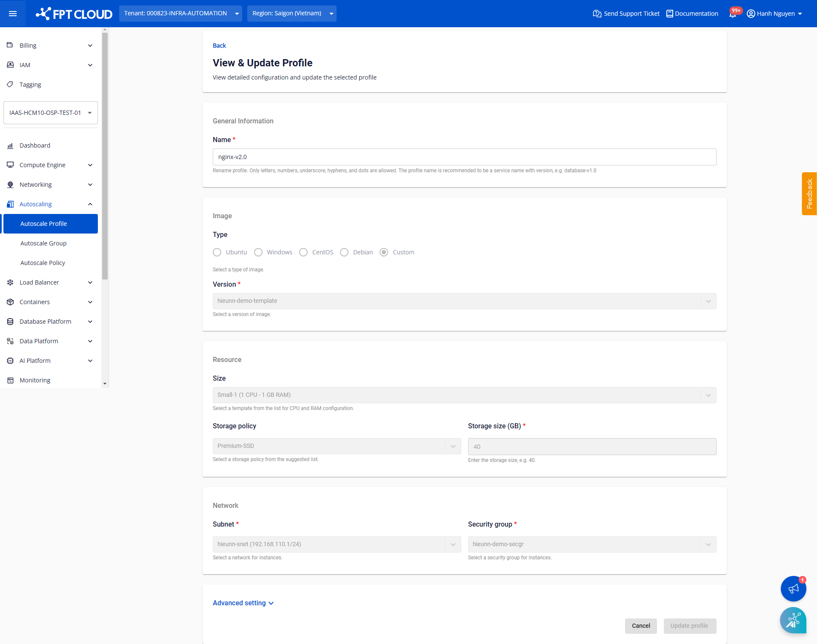817x644 pixels.
Task: Click inside the profile Name field
Action: click(x=464, y=157)
